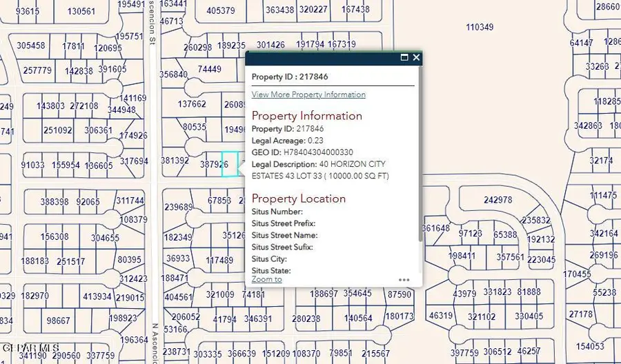621x364 pixels.
Task: Click parcel labeled 156308
Action: (x=55, y=236)
